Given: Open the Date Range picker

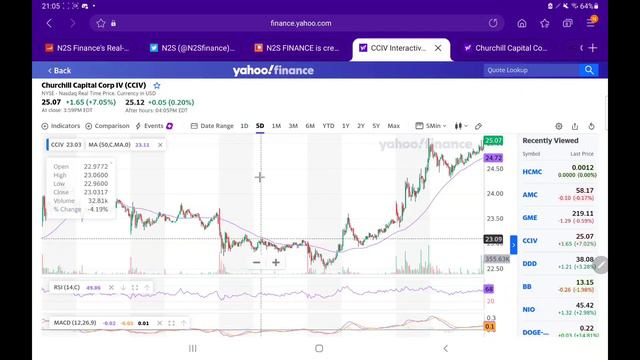Looking at the screenshot, I should click(212, 126).
